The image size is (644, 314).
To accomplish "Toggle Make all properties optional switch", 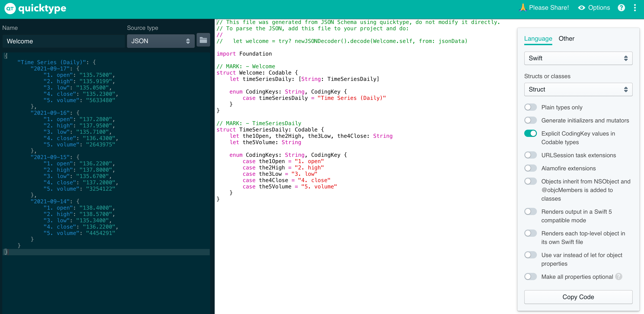I will [530, 277].
